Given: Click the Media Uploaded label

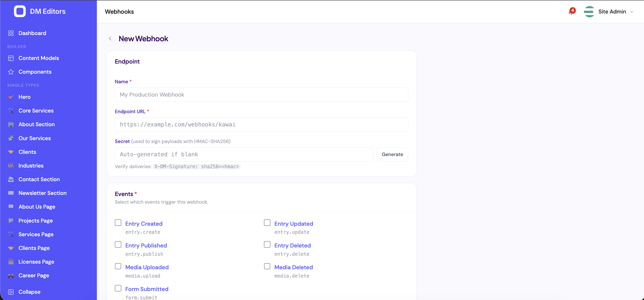Looking at the screenshot, I should (147, 267).
